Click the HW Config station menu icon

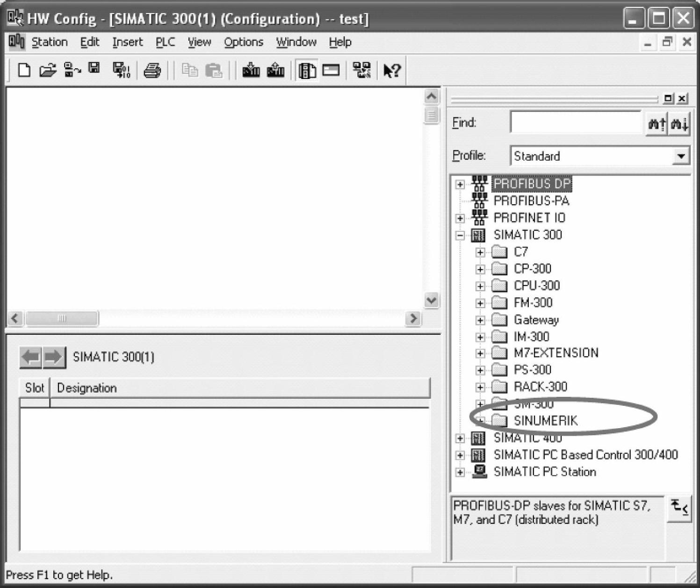pos(16,42)
